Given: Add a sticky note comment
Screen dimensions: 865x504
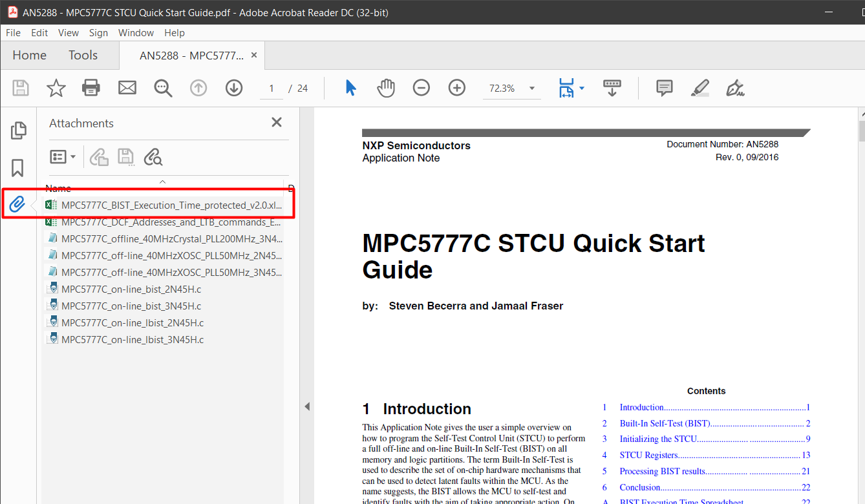Looking at the screenshot, I should (x=664, y=87).
